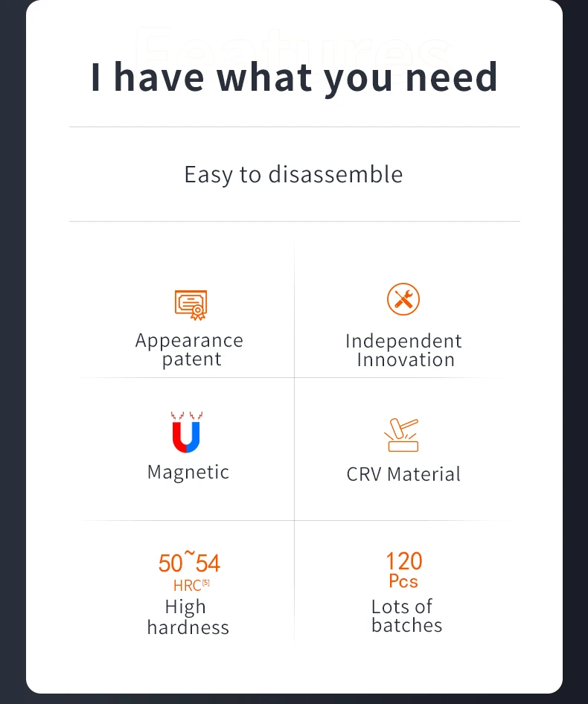This screenshot has height=704, width=588.
Task: Click the red and blue magnet icon
Action: click(187, 432)
